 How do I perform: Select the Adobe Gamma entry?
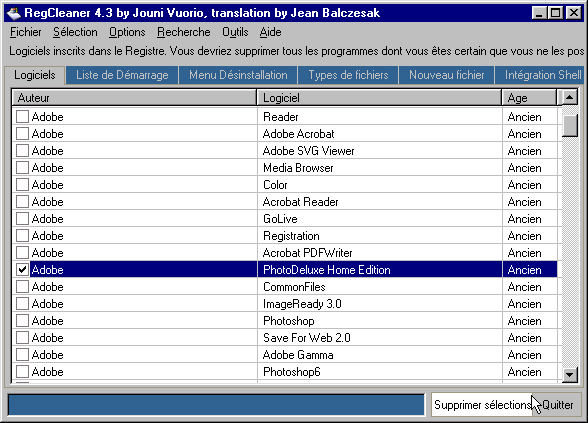click(298, 355)
